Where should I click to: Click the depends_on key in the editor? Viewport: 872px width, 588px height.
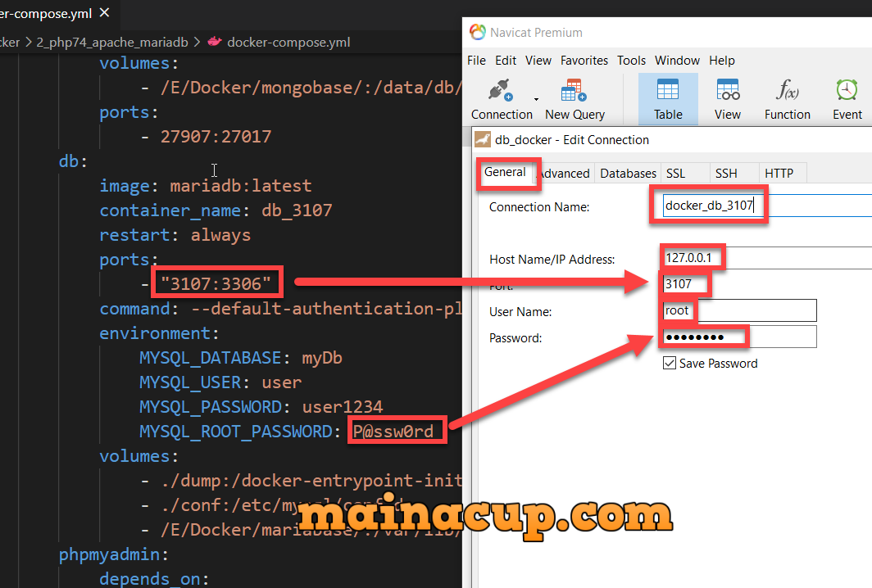point(150,579)
